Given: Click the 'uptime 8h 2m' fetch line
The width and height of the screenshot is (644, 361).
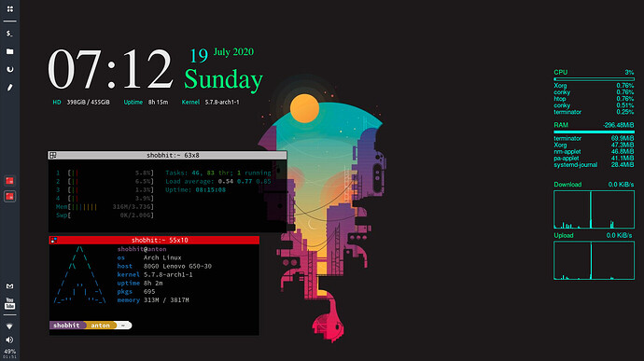Looking at the screenshot, I should (x=140, y=283).
